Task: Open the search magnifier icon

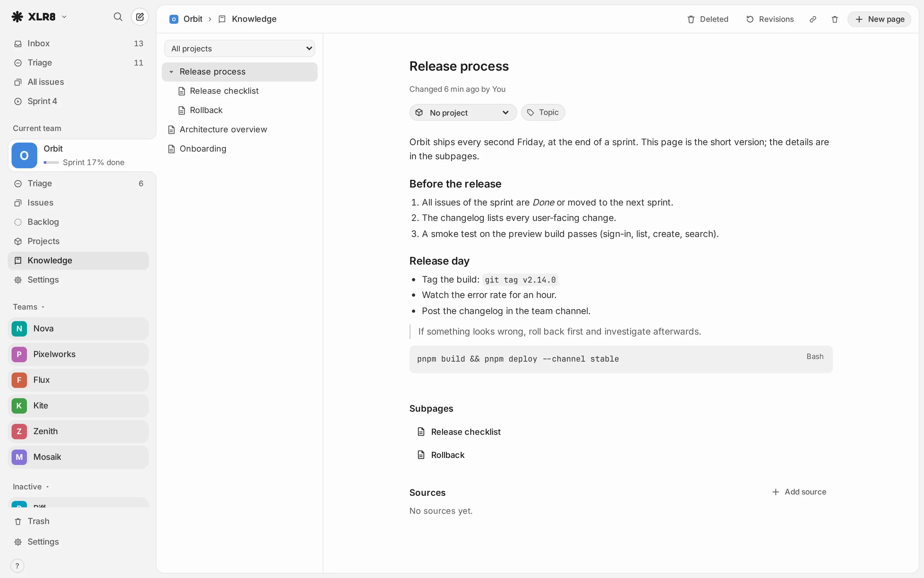Action: point(118,17)
